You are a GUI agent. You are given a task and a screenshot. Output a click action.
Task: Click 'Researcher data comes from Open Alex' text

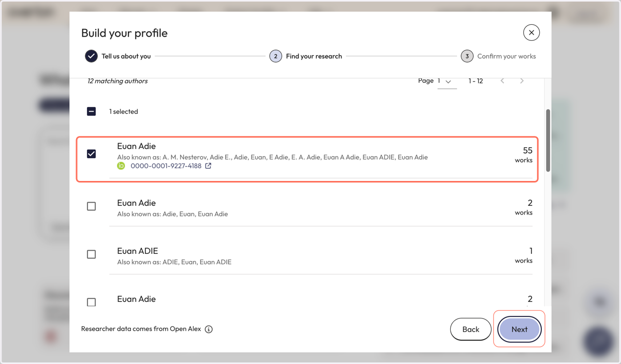point(141,329)
